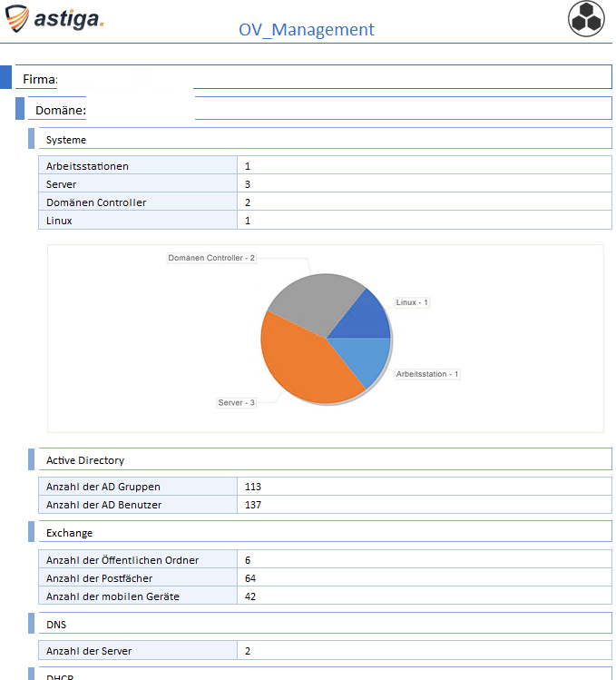The image size is (616, 680).
Task: Click the mobilen Geräte value 42
Action: pos(250,596)
